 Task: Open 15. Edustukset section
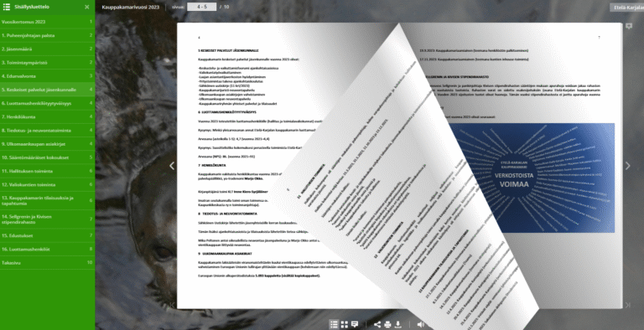pos(48,235)
